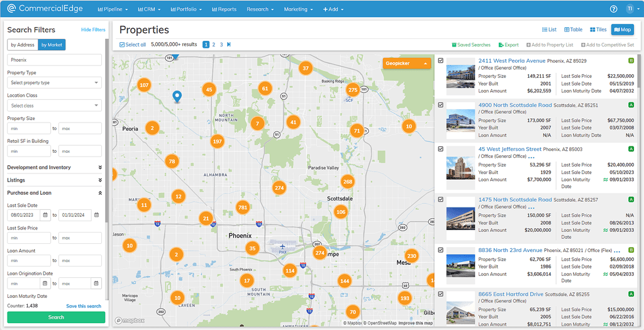Open calendar for Loan Origination Date max

coord(96,283)
